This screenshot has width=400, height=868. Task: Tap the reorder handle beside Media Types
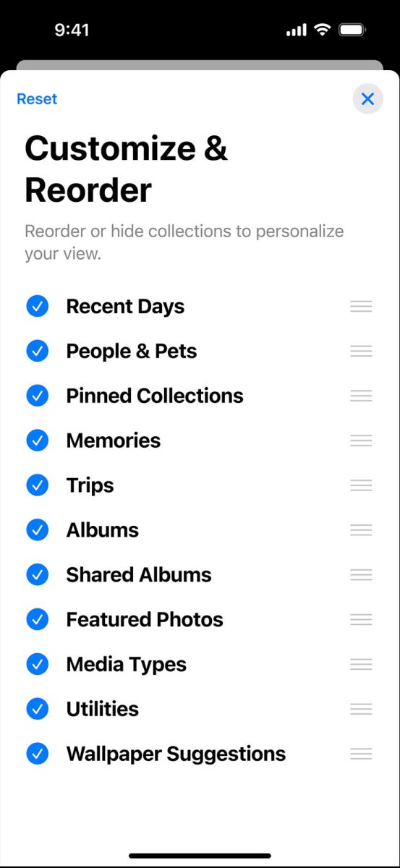click(x=361, y=664)
